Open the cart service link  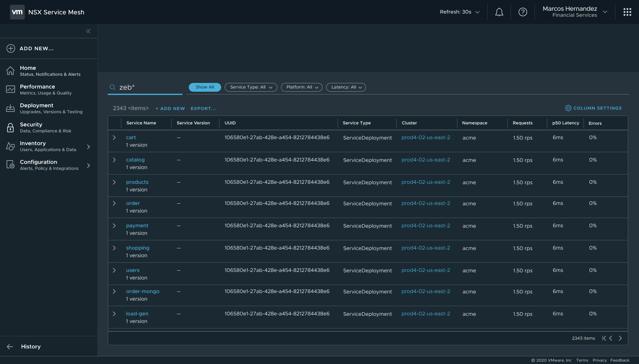[131, 138]
